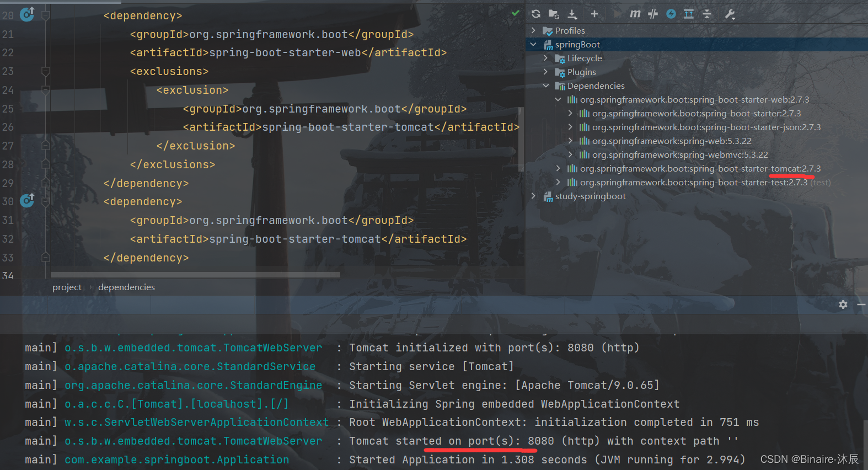Click the gutter marker icon on line 30
Image resolution: width=868 pixels, height=470 pixels.
[27, 201]
